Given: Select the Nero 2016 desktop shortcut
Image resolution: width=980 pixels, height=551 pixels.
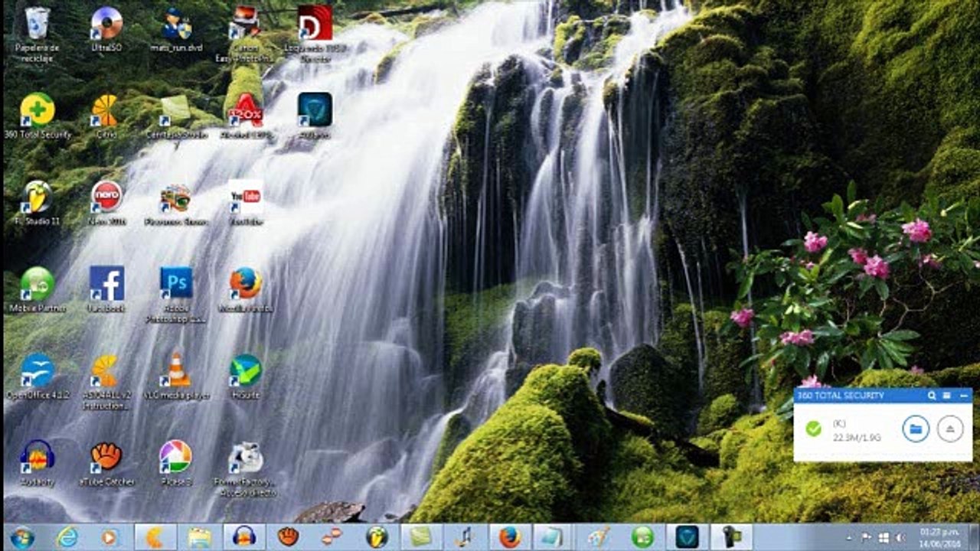Looking at the screenshot, I should [x=106, y=197].
